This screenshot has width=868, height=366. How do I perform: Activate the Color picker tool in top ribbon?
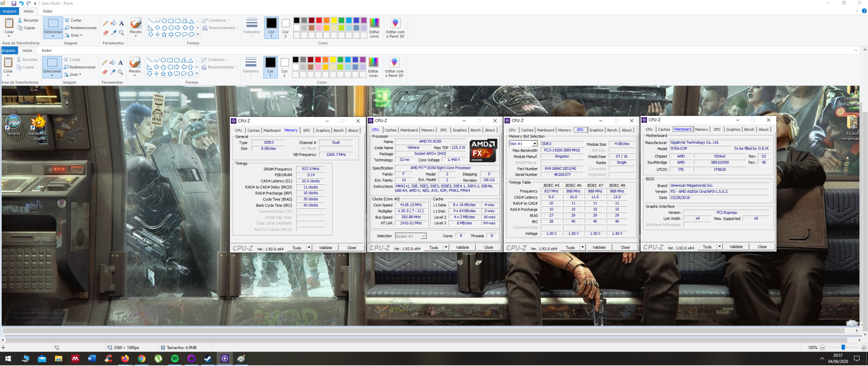114,33
